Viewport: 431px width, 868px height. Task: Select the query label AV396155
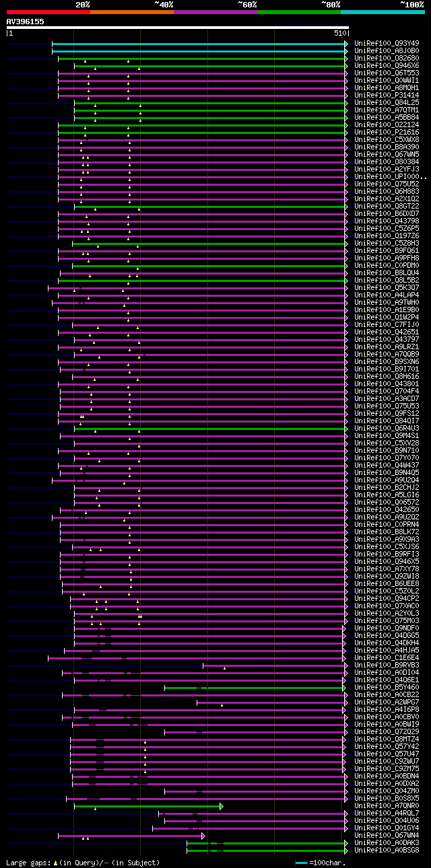(26, 22)
